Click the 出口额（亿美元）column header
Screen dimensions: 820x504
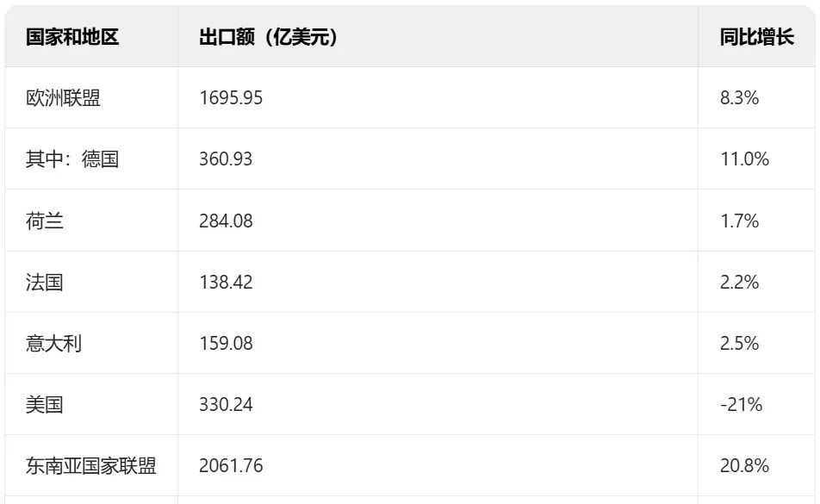(x=268, y=37)
